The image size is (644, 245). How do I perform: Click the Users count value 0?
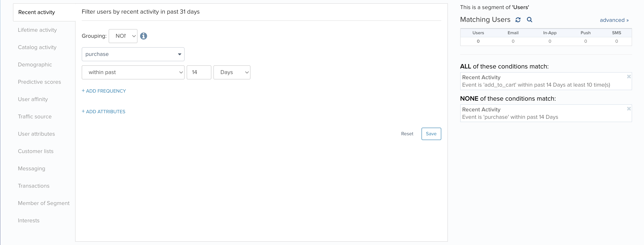[478, 41]
